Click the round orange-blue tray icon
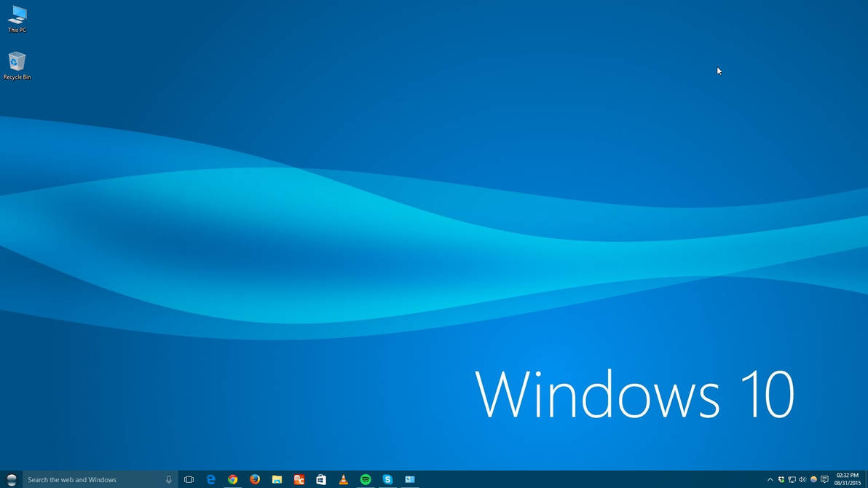Screen dimensions: 868x488 [813, 480]
